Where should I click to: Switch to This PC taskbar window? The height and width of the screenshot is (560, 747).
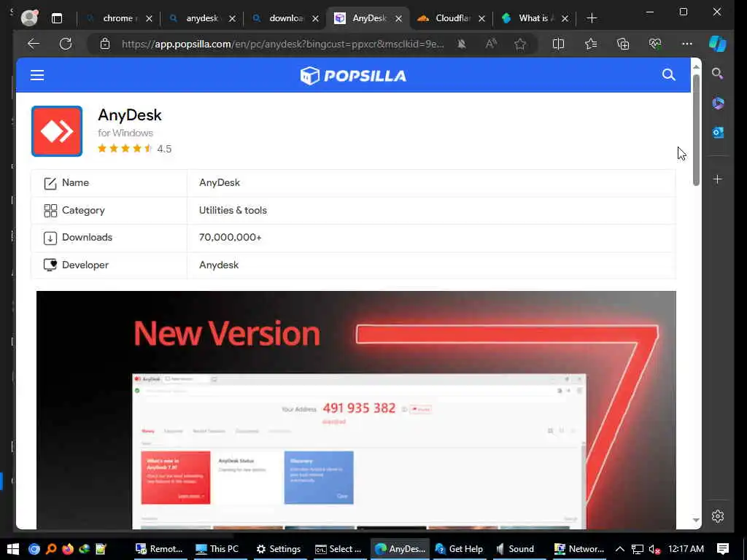[x=217, y=549]
